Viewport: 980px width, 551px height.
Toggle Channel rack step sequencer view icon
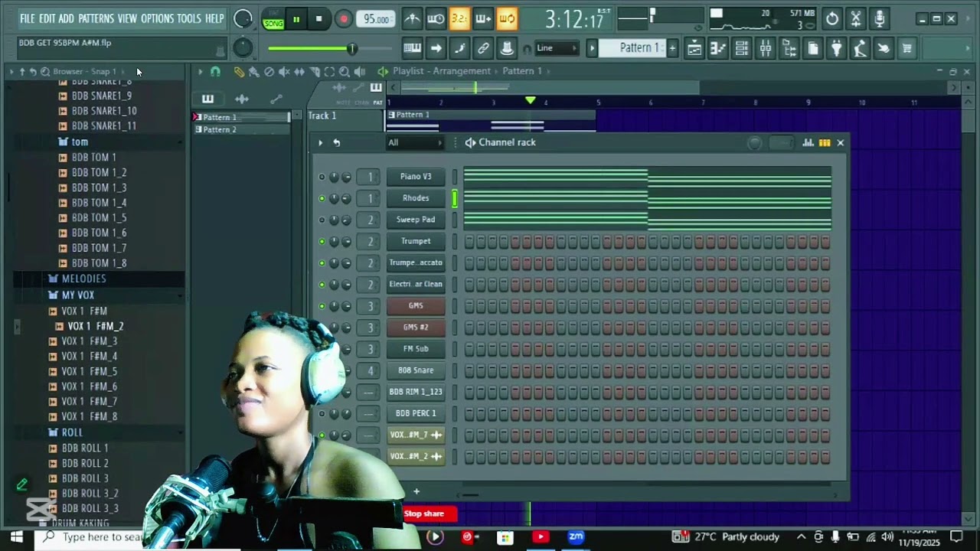coord(825,142)
